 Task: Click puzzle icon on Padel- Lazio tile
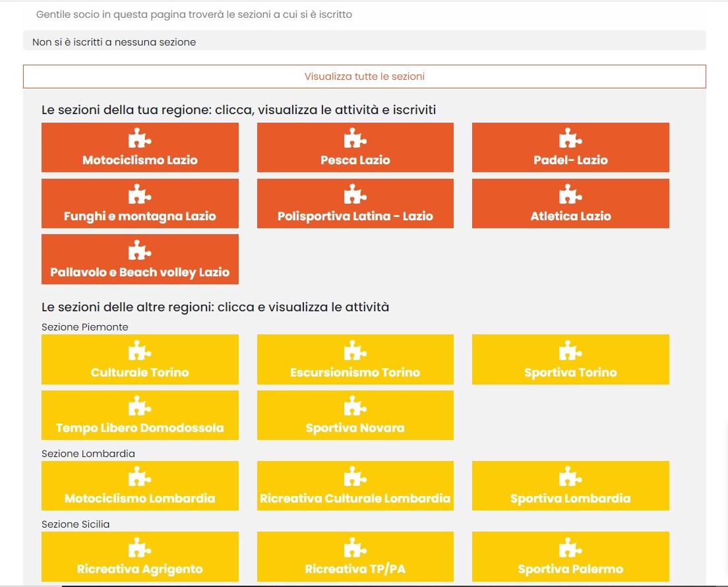coord(570,139)
